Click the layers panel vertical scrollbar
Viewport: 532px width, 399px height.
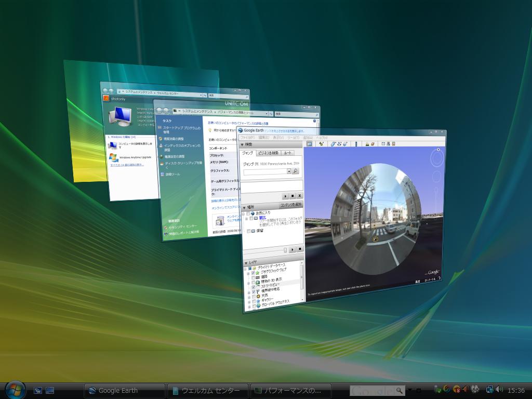click(302, 280)
